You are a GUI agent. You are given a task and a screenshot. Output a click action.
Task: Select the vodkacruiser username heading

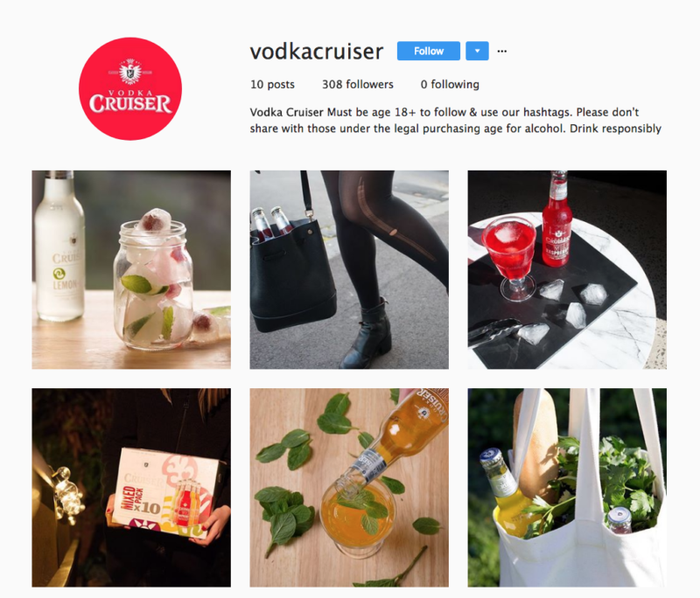coord(317,52)
